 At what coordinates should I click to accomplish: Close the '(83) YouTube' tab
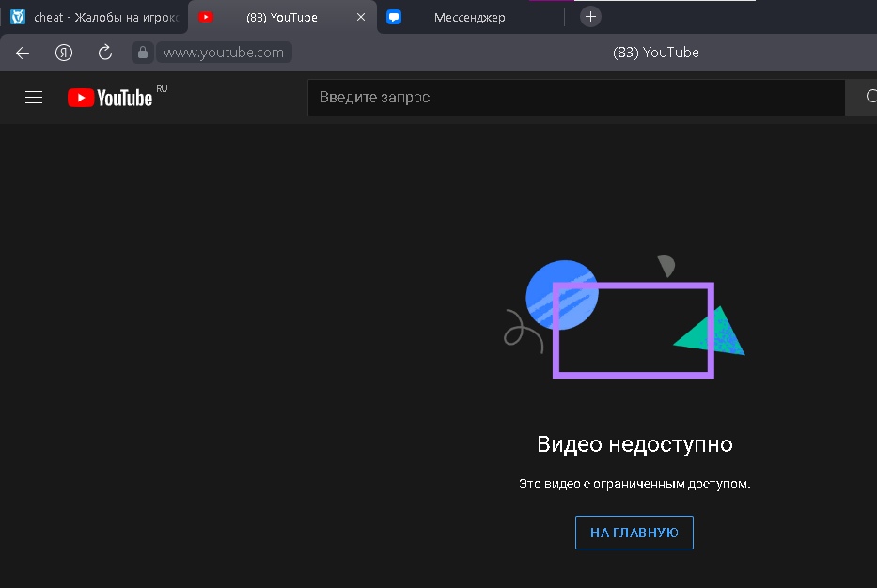click(361, 17)
